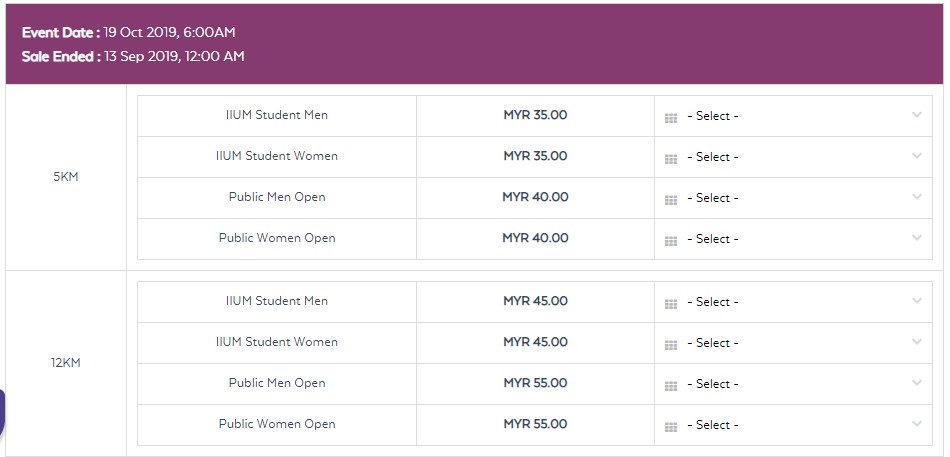Click grid icon for 5KM Public Men Open
This screenshot has width=950, height=457.
pos(671,199)
